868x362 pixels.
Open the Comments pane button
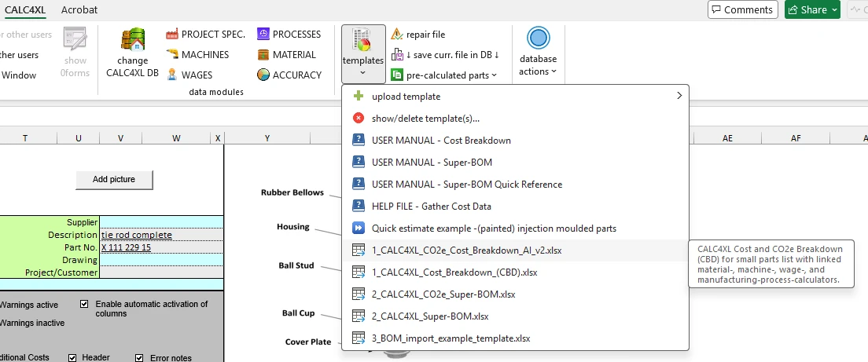[x=742, y=9]
